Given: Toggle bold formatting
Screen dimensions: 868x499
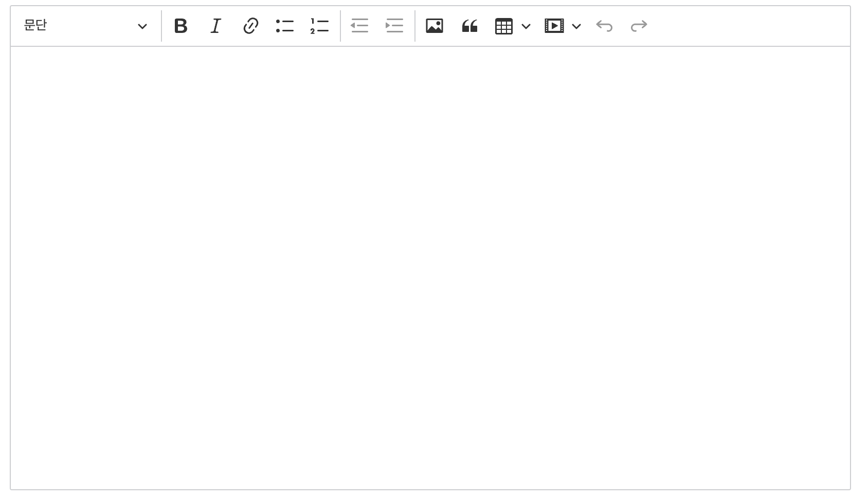Looking at the screenshot, I should tap(180, 26).
